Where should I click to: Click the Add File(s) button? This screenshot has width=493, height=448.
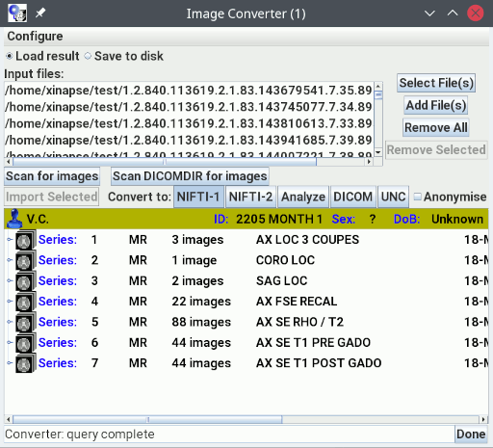coord(435,105)
